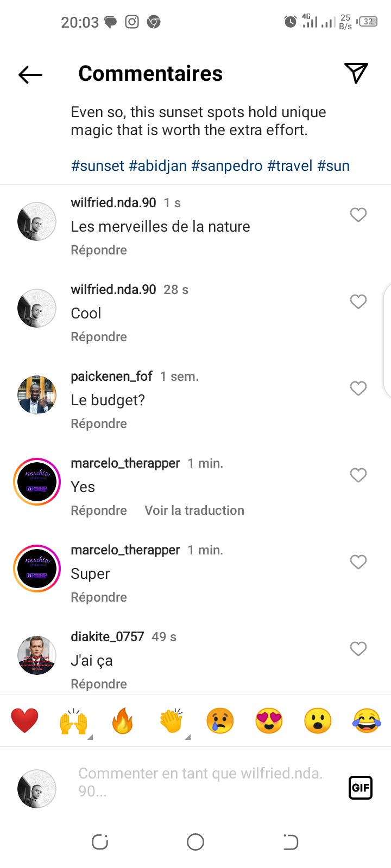
Task: Insert the heart-eyes emoji
Action: point(269,721)
